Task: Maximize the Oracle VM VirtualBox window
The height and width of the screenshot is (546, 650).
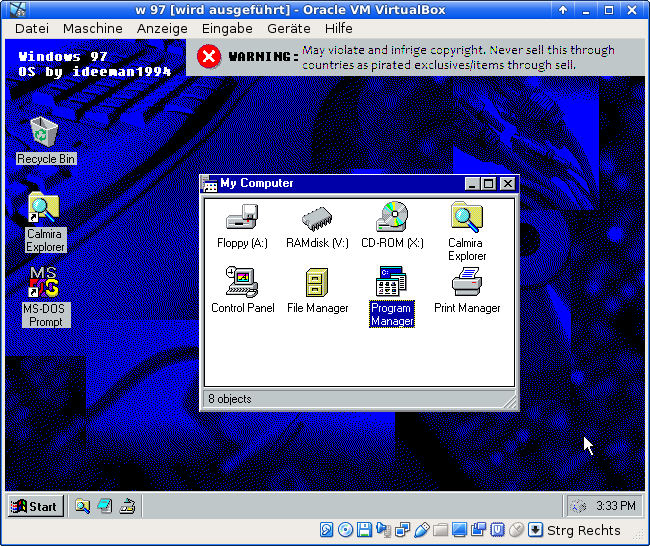Action: point(609,10)
